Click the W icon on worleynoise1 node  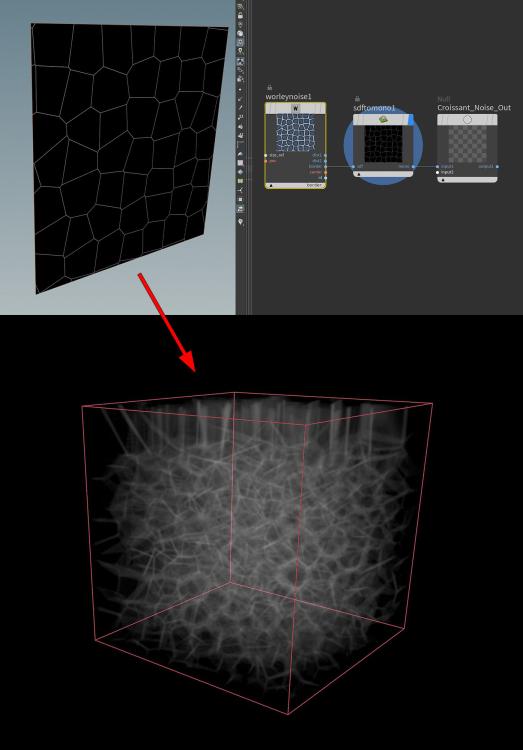tap(295, 109)
